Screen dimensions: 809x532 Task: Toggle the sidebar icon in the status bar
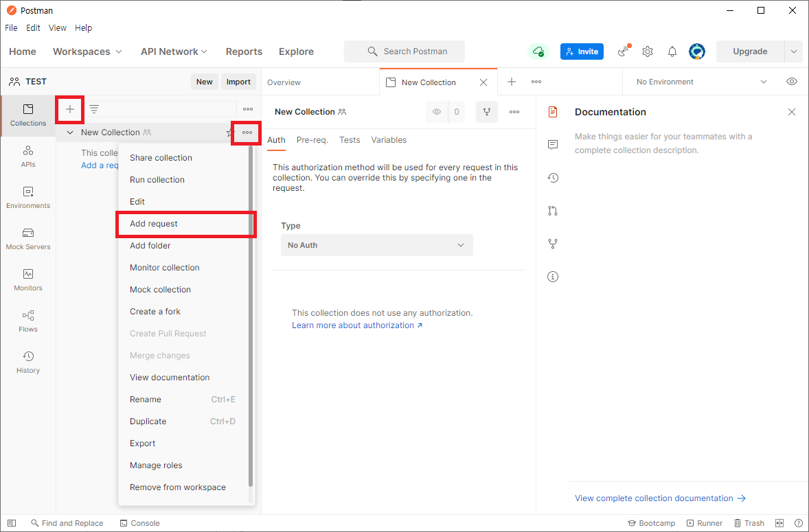[12, 523]
